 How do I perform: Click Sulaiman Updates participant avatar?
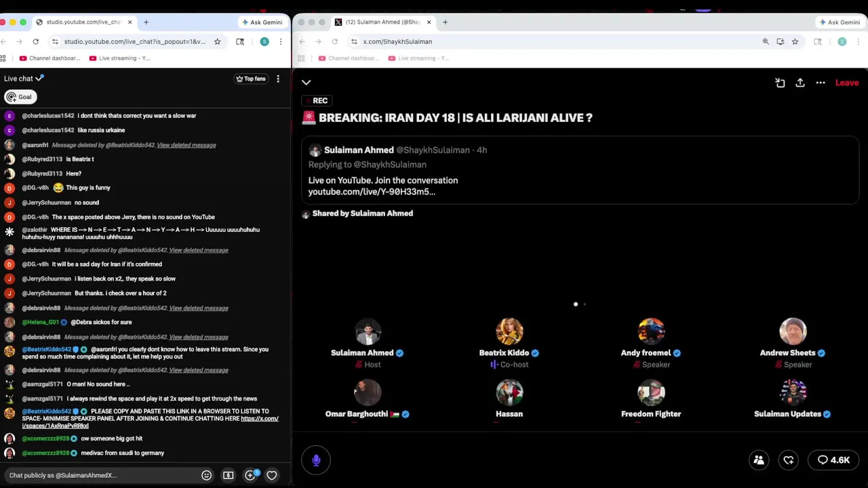tap(793, 392)
